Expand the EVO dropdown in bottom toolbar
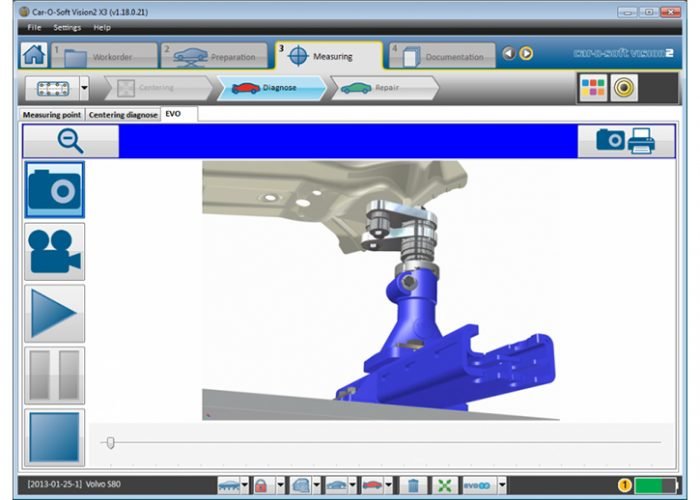The height and width of the screenshot is (500, 700). click(502, 485)
